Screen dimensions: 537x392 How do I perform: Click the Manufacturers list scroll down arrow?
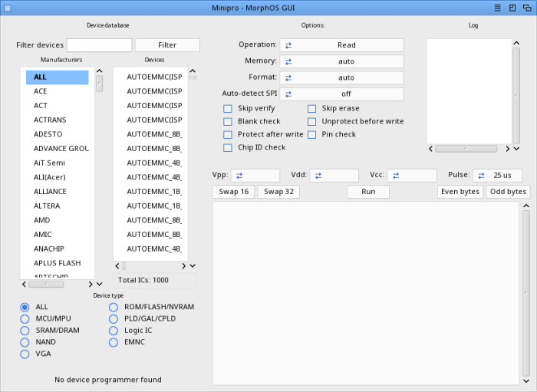99,284
